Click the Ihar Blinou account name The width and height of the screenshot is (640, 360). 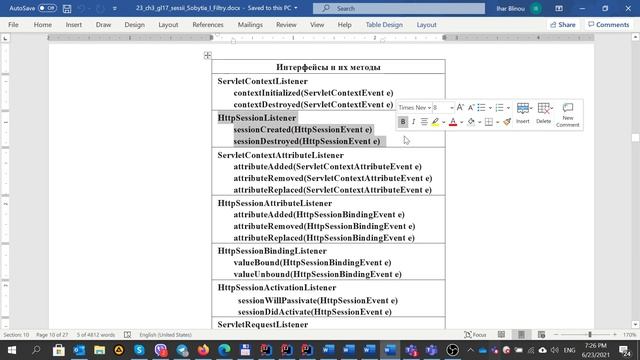point(511,8)
